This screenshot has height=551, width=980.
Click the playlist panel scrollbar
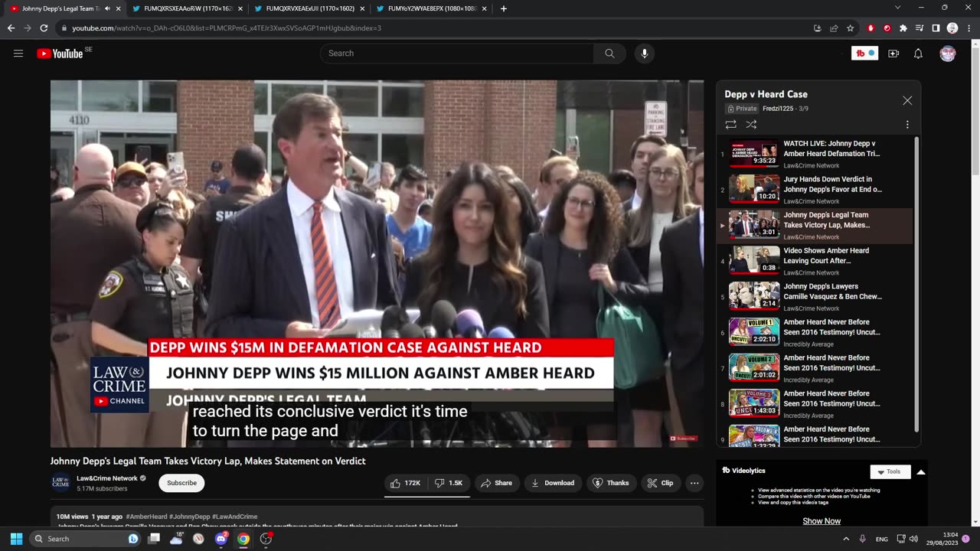[916, 284]
